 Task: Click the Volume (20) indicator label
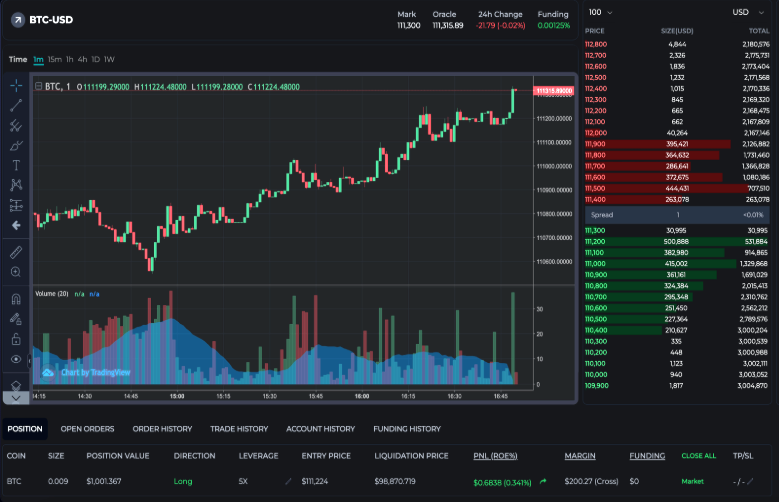tap(52, 294)
